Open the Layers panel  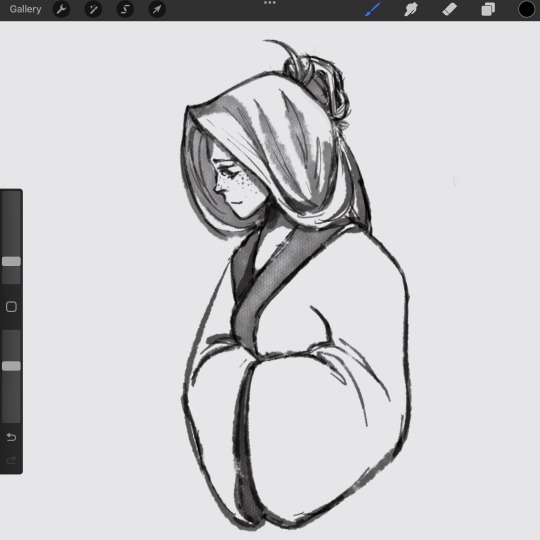(488, 9)
